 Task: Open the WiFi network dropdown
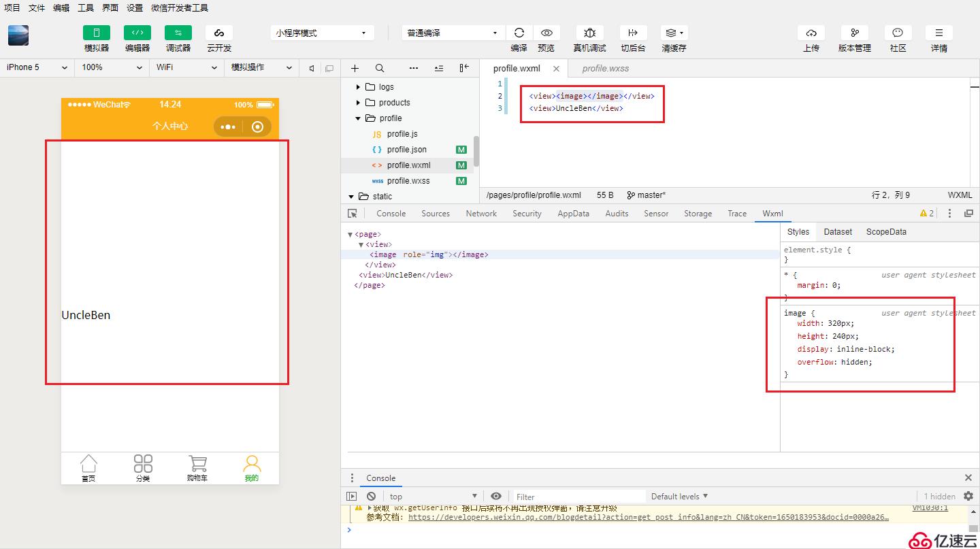(186, 67)
